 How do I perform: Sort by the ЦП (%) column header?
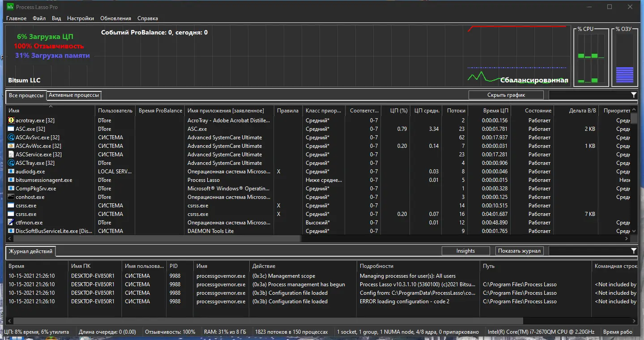395,111
